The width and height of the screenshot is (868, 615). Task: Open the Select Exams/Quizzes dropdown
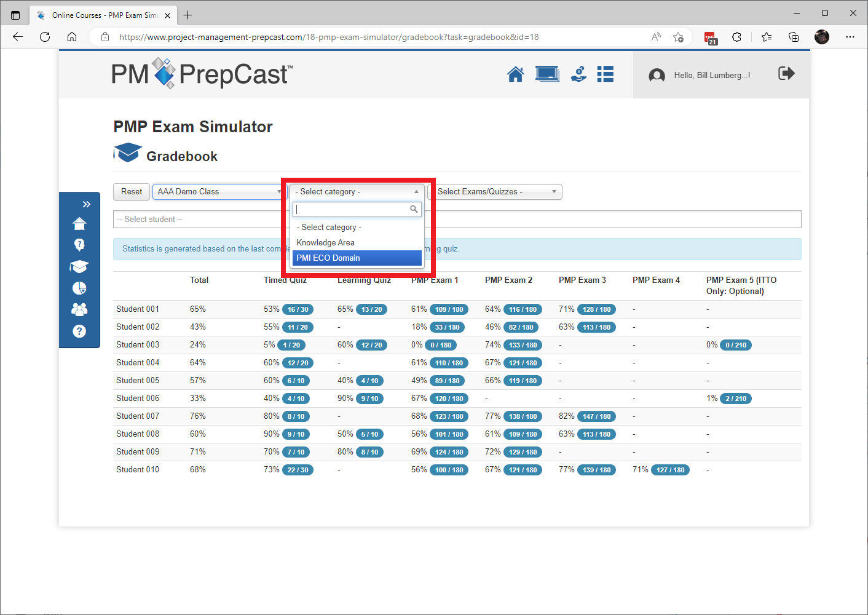point(495,192)
